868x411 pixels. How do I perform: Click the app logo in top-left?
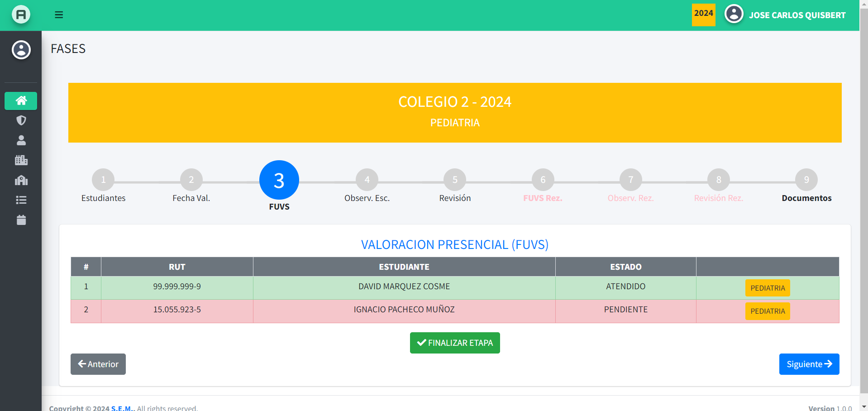21,15
